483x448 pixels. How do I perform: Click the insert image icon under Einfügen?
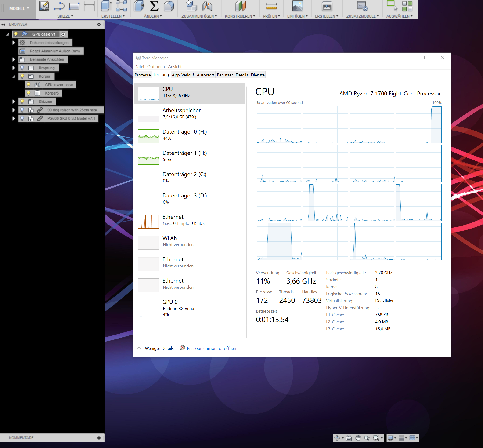tap(297, 6)
